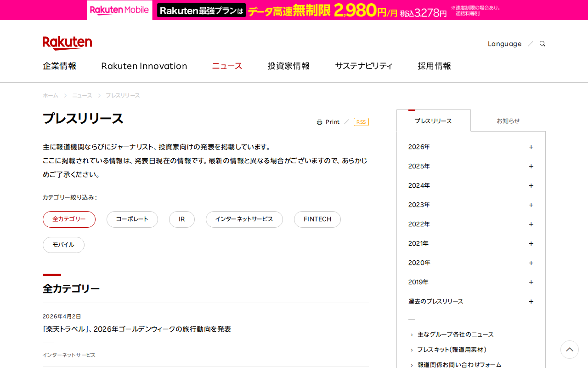Select the 全カテゴリー filter
This screenshot has width=588, height=368.
point(69,219)
